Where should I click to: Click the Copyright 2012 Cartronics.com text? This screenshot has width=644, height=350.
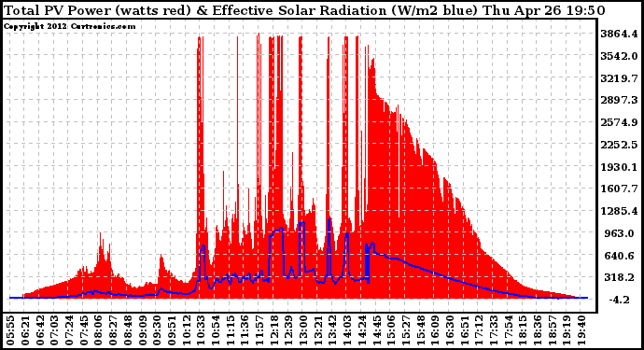coord(69,26)
